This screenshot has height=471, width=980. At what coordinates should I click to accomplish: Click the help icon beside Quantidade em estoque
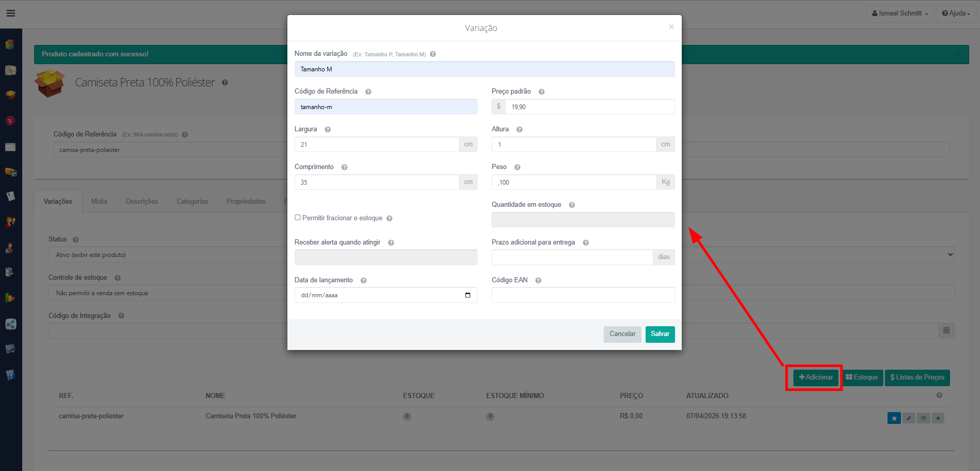572,205
